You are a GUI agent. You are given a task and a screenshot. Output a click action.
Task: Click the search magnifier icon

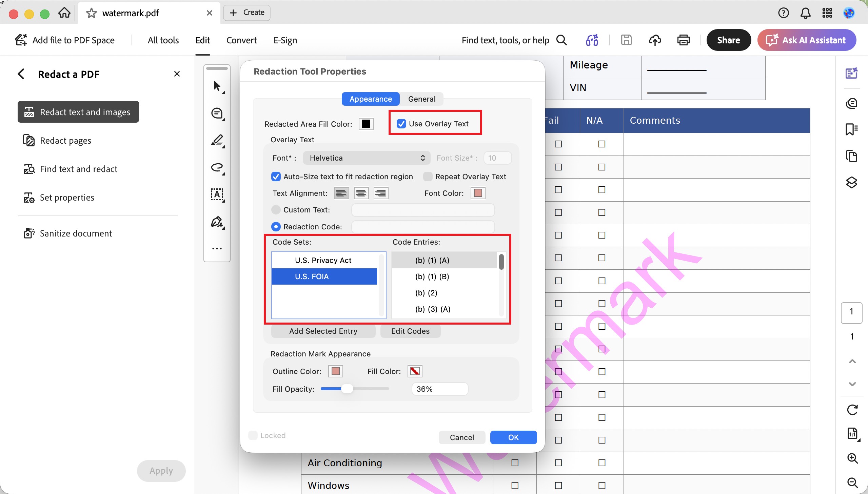coord(561,40)
